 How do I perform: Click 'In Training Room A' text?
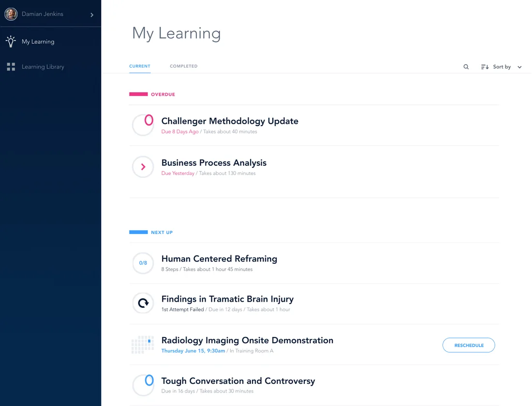251,351
